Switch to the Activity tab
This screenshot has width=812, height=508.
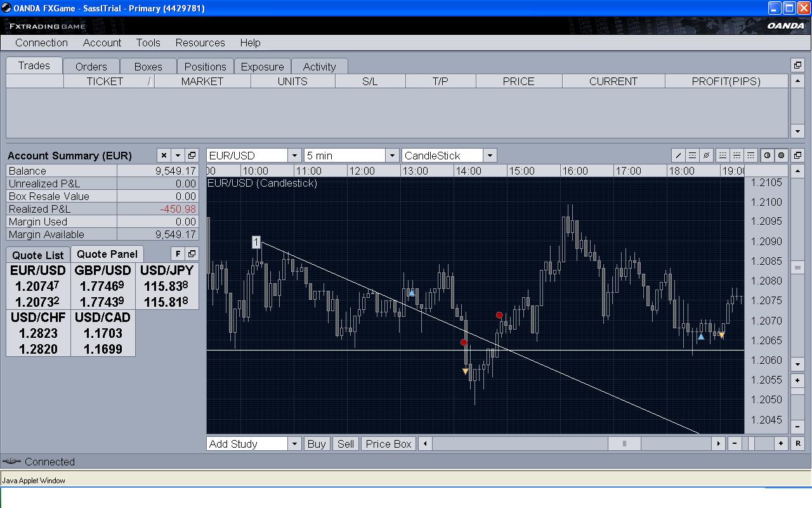pos(320,67)
